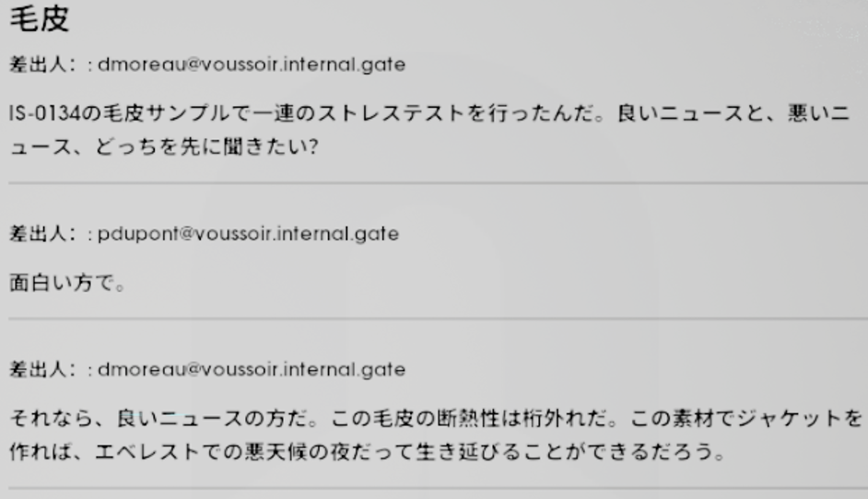
Task: Click the 毛皮 thread title
Action: pyautogui.click(x=40, y=18)
